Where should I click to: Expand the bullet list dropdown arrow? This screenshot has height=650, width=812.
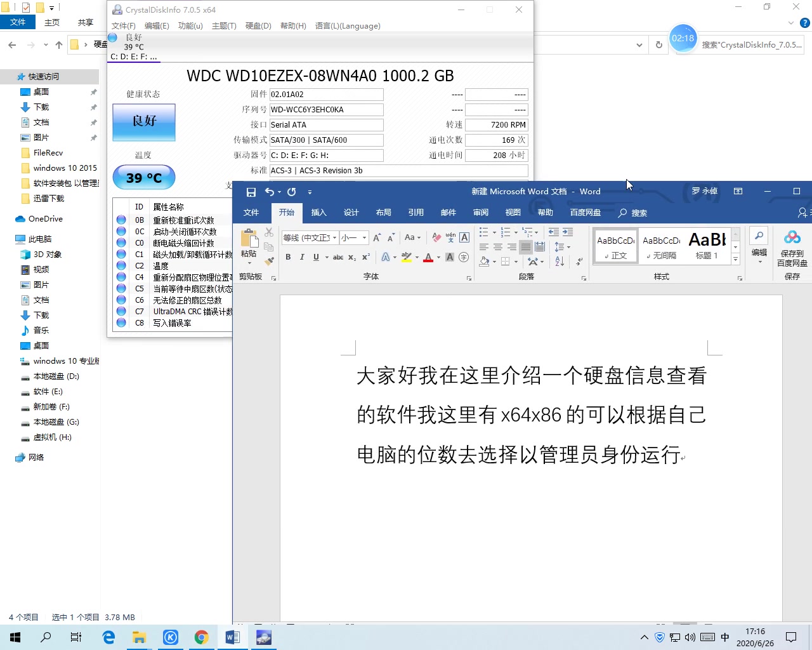495,232
